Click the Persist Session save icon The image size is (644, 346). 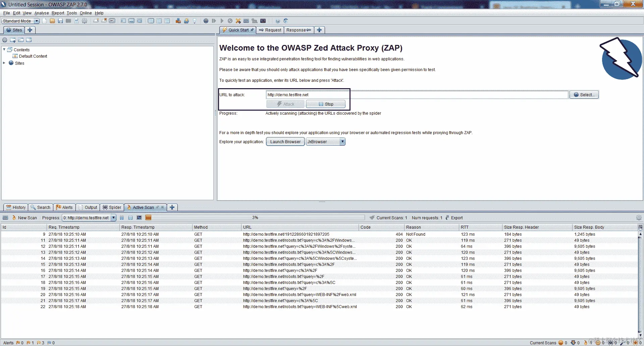coord(60,21)
